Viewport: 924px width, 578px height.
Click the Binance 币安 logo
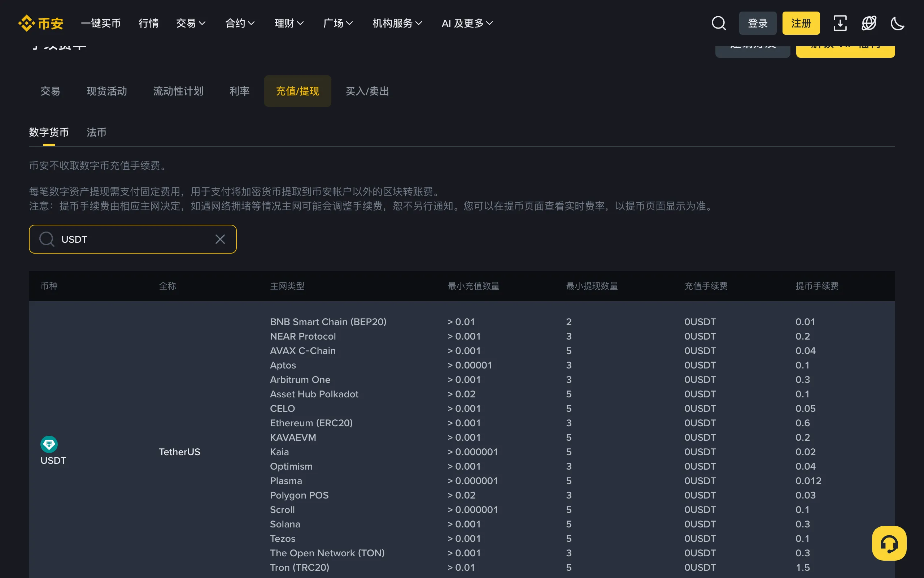coord(40,23)
